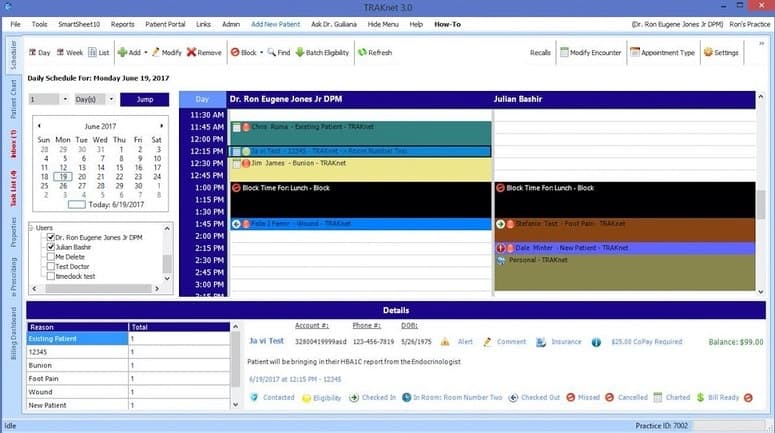775x433 pixels.
Task: Click the Remove appointment icon
Action: (191, 52)
